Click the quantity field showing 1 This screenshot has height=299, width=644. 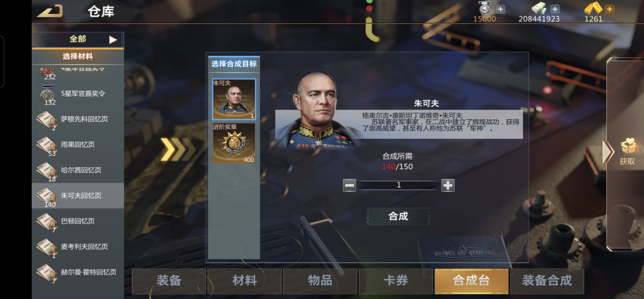(x=399, y=185)
